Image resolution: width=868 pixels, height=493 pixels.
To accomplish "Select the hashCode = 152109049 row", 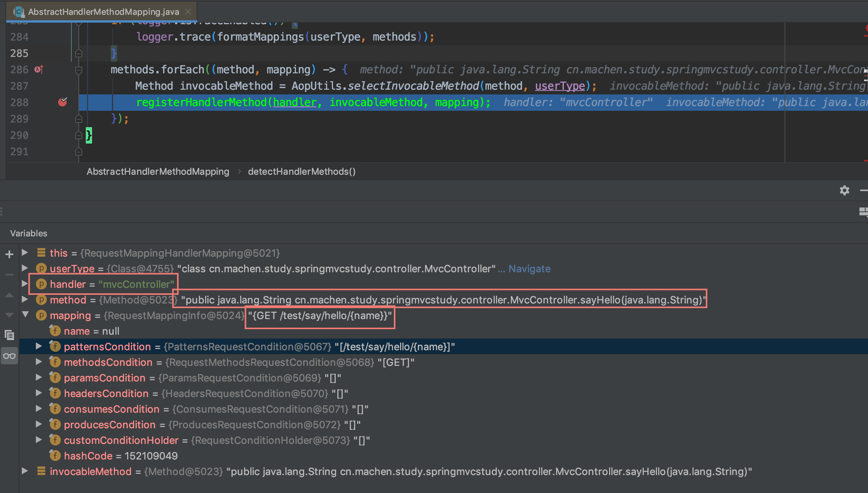I will (444, 456).
